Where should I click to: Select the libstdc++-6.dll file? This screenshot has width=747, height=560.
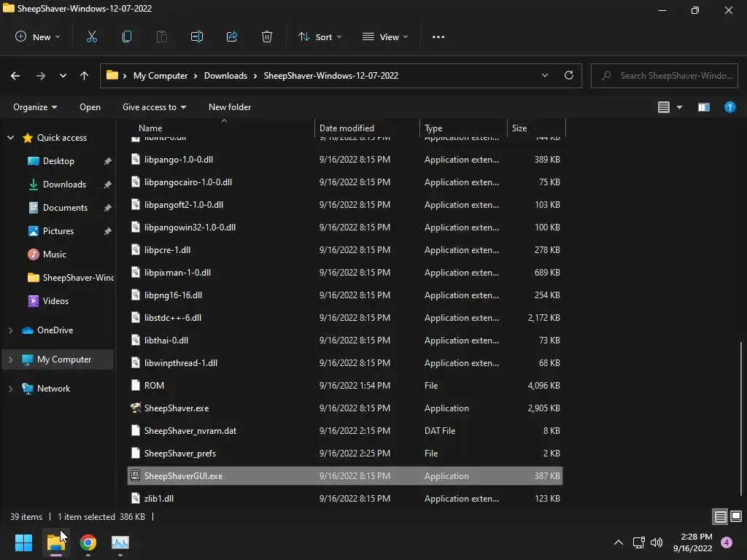point(345,318)
